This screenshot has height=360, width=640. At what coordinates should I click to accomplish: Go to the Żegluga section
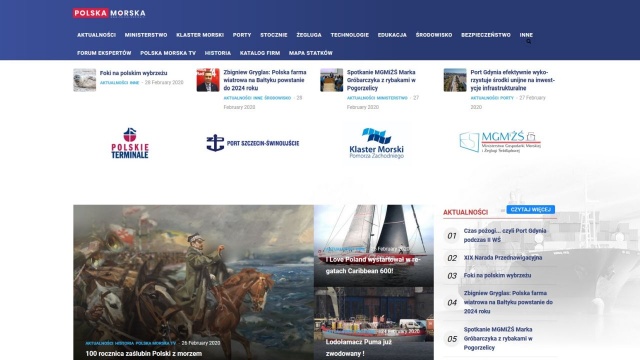(309, 35)
